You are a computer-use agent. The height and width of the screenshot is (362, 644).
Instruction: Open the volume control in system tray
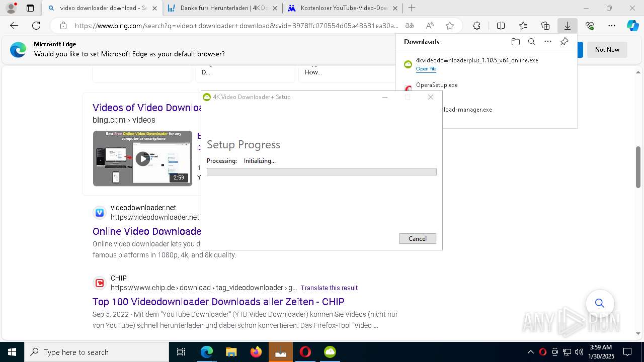click(x=579, y=352)
